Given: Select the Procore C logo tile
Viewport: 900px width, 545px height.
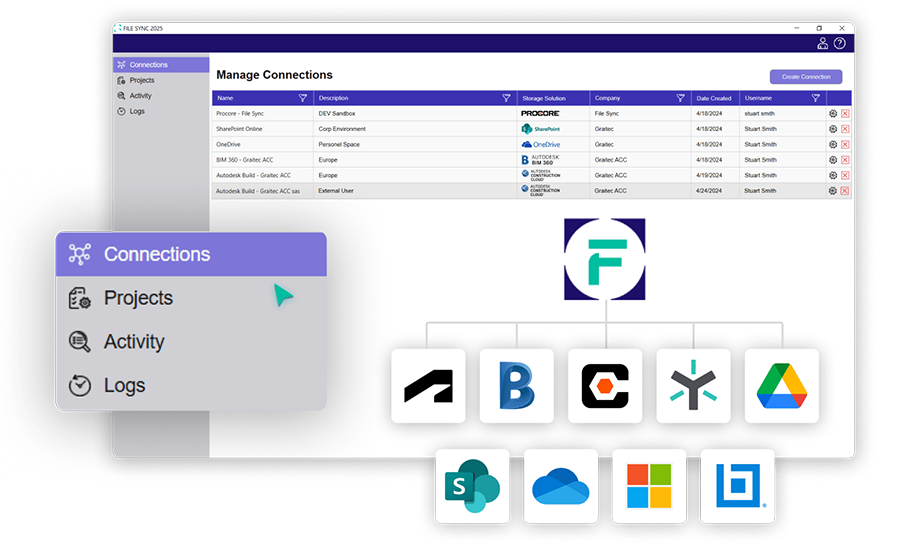Looking at the screenshot, I should (605, 386).
